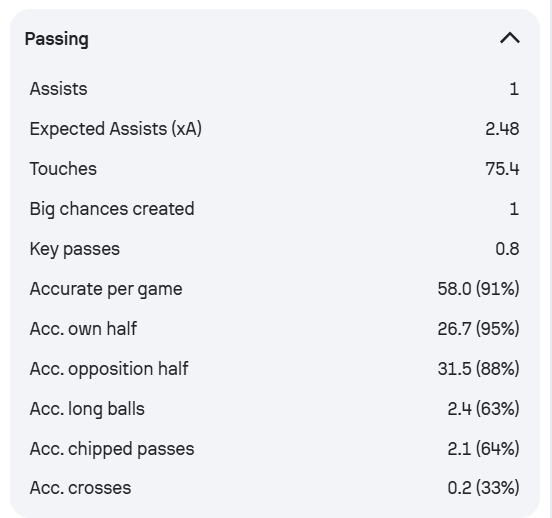Select the Assists stat row
Screen dimensions: 552x518
pyautogui.click(x=275, y=89)
